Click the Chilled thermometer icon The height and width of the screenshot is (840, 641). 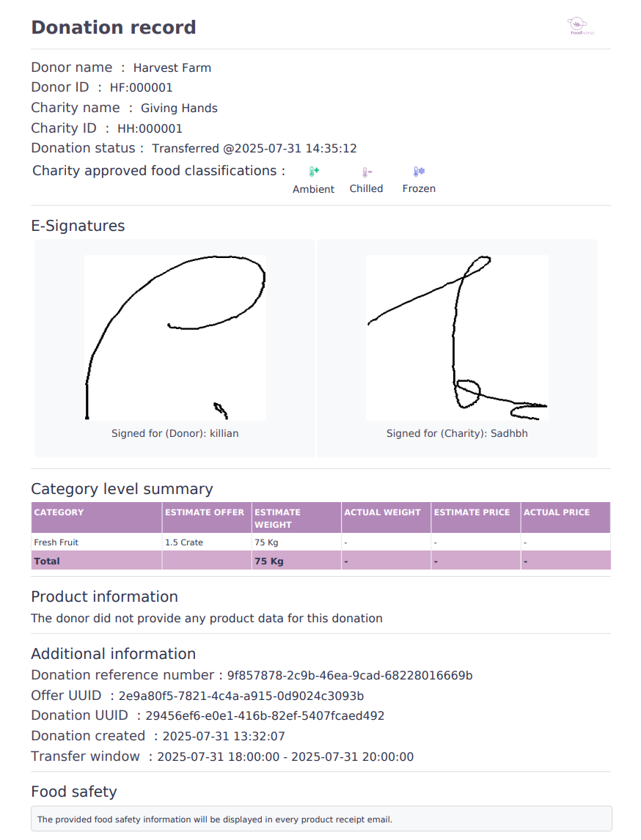367,172
